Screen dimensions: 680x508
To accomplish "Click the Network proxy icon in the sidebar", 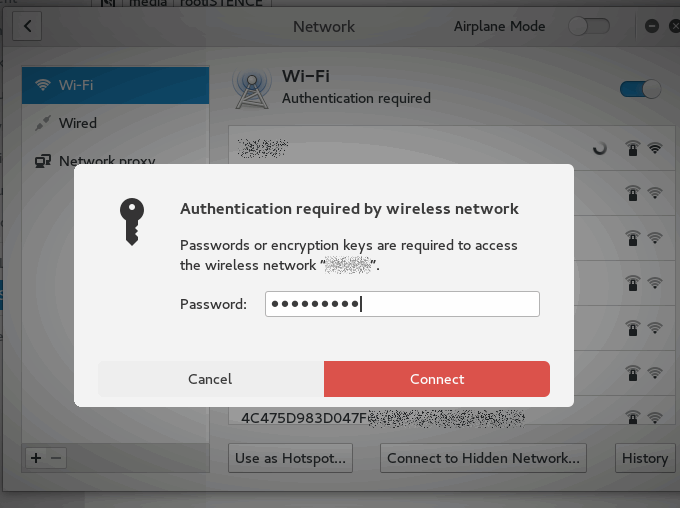I will coord(42,161).
